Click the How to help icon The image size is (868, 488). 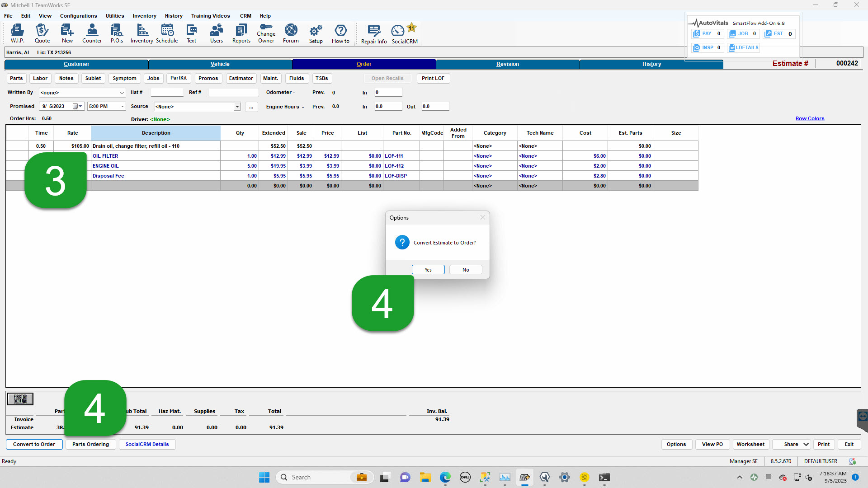tap(340, 33)
